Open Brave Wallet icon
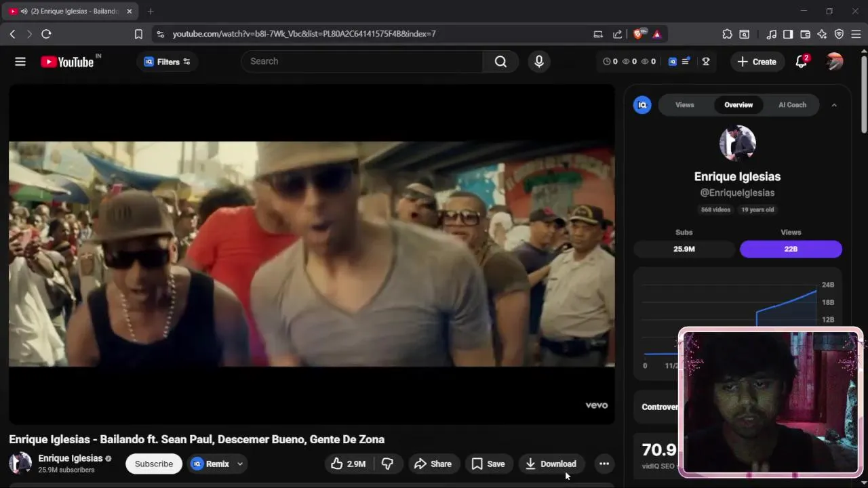 point(806,34)
